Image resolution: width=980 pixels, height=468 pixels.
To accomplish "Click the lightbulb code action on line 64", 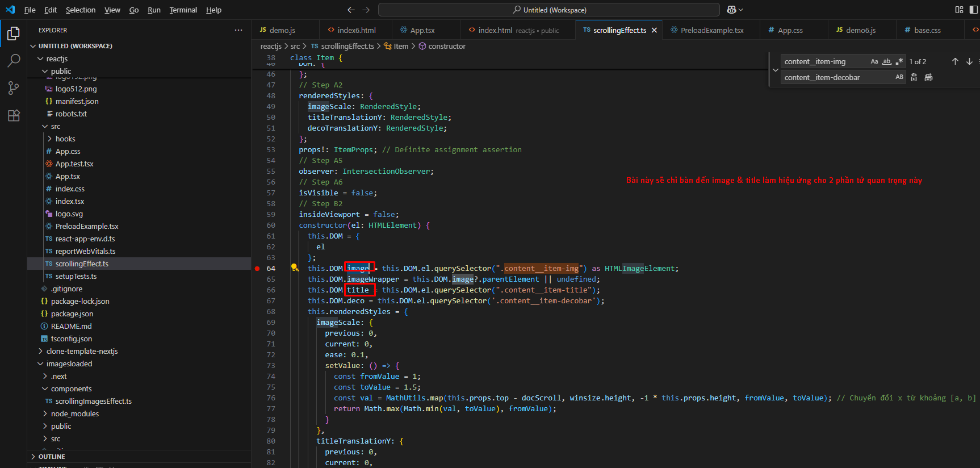I will 294,268.
